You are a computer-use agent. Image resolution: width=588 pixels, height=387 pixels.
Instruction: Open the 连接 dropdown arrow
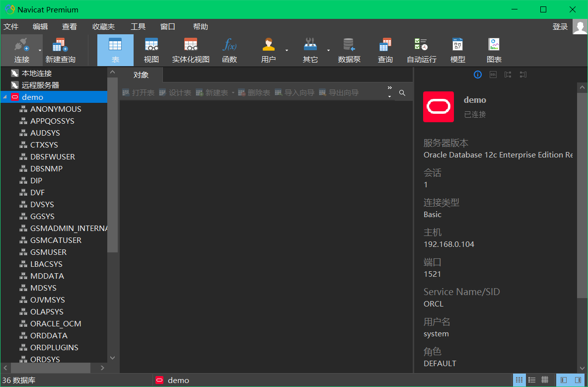[40, 50]
